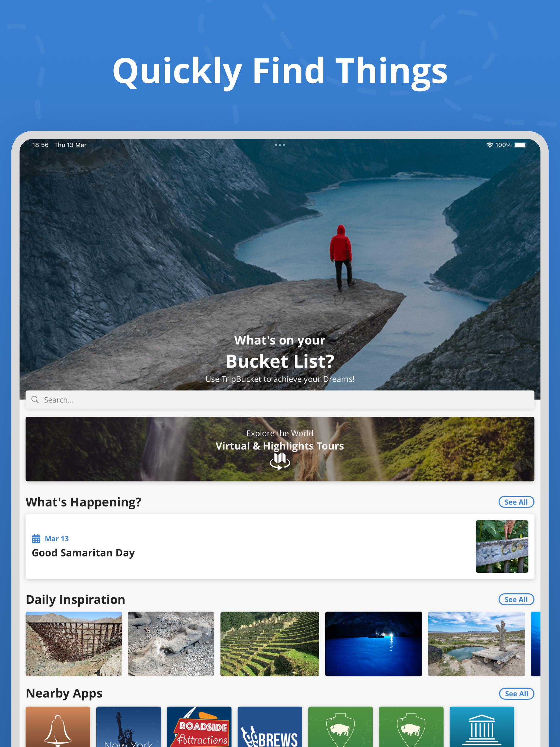This screenshot has height=747, width=560.
Task: See all Nearby Apps
Action: click(x=517, y=694)
